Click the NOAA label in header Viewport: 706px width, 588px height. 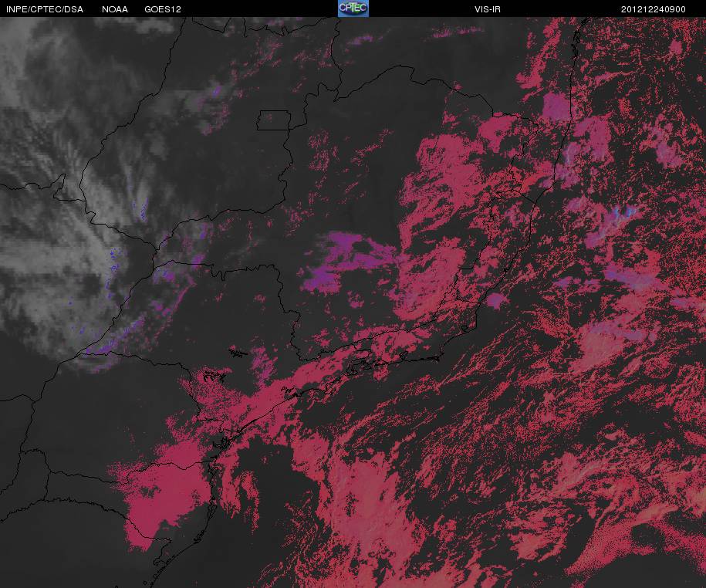(115, 9)
